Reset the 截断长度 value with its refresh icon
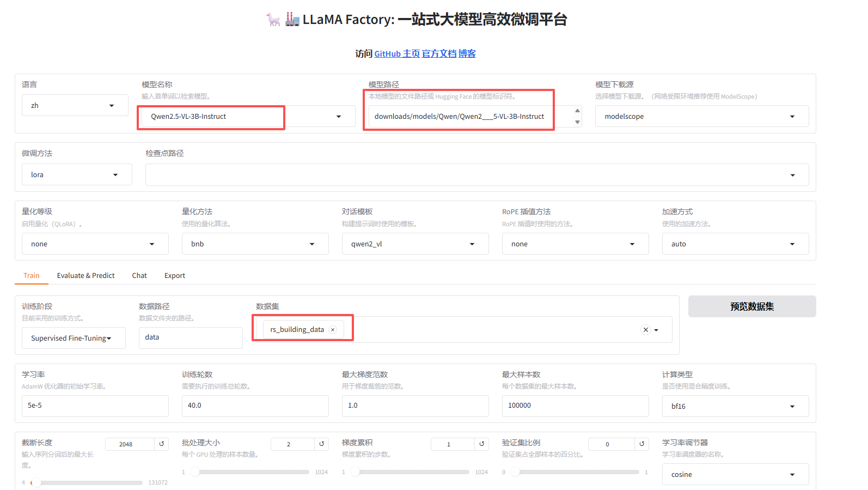Image resolution: width=868 pixels, height=490 pixels. click(x=161, y=444)
